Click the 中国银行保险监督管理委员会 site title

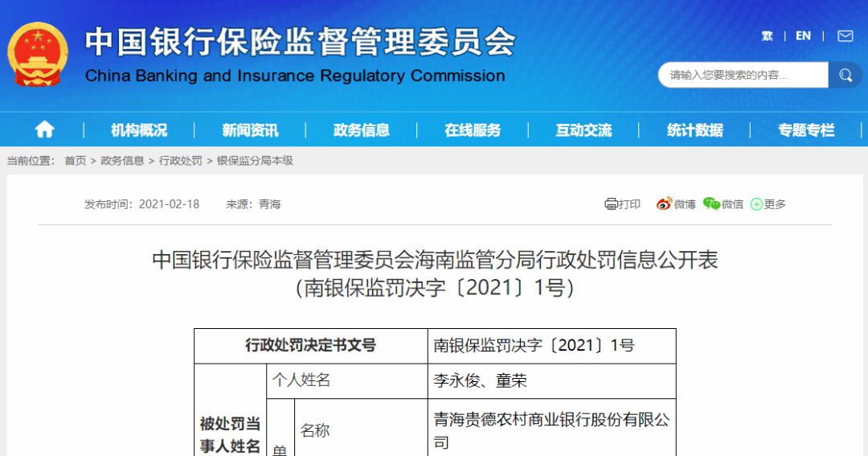coord(300,42)
